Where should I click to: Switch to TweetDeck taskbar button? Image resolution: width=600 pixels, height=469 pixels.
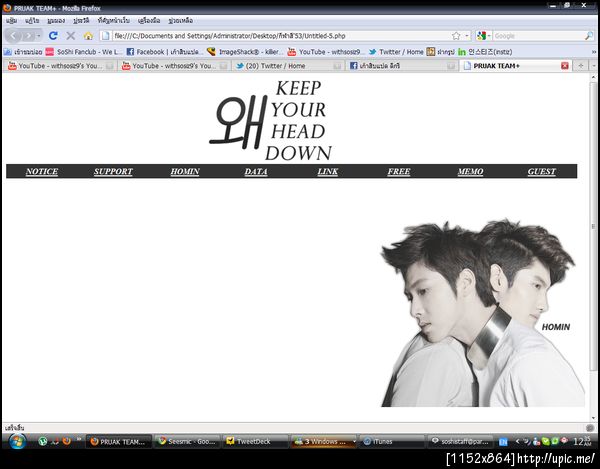click(255, 441)
